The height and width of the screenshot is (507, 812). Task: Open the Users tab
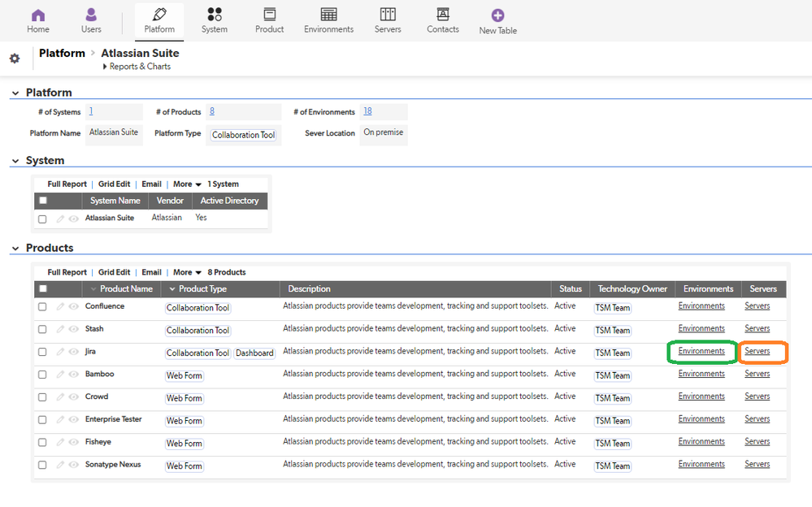(x=91, y=20)
